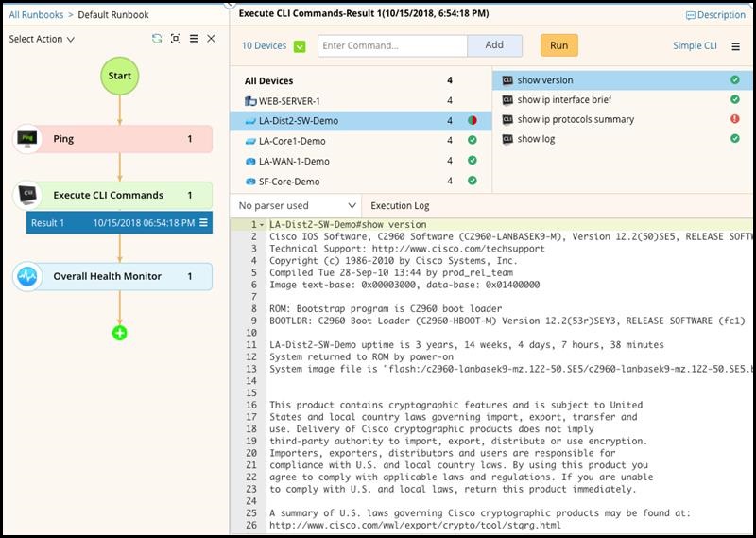
Task: Click partial status icon for LA-Dist2-SW-Demo
Action: click(472, 121)
